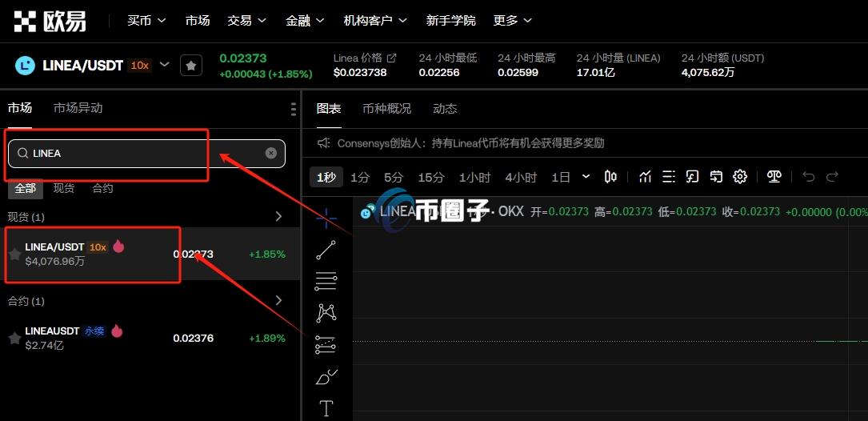Image resolution: width=868 pixels, height=421 pixels.
Task: Open the LINEA/USDT spot pair row
Action: point(150,255)
